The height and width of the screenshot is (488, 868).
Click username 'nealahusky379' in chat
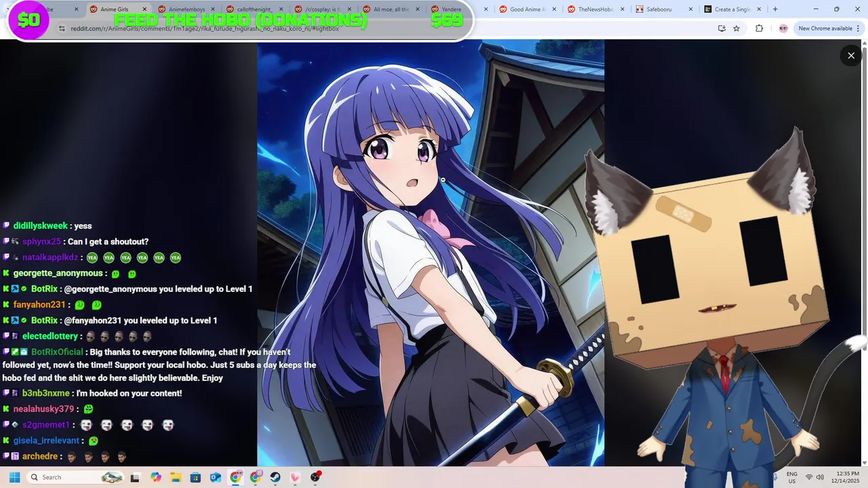point(43,409)
